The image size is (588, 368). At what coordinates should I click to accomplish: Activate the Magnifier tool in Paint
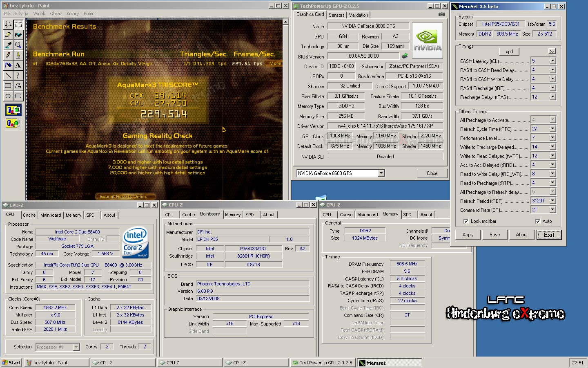(x=18, y=45)
